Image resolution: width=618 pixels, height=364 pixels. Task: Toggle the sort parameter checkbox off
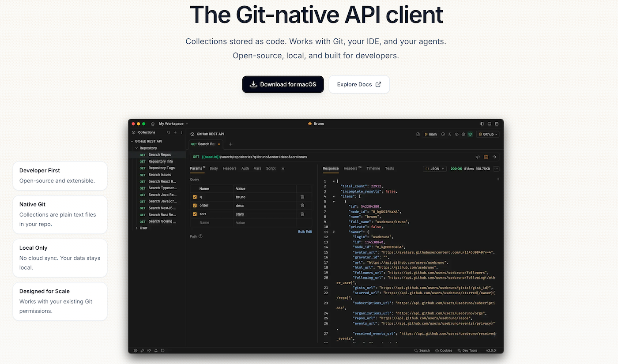195,214
